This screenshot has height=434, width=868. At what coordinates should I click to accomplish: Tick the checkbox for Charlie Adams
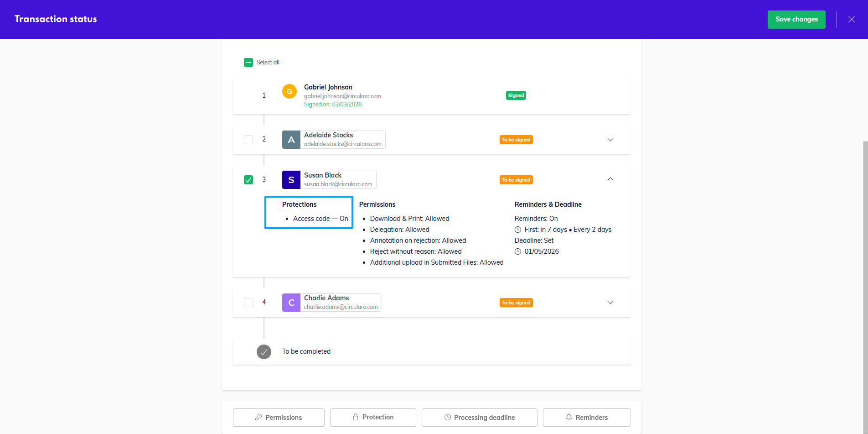(x=248, y=303)
